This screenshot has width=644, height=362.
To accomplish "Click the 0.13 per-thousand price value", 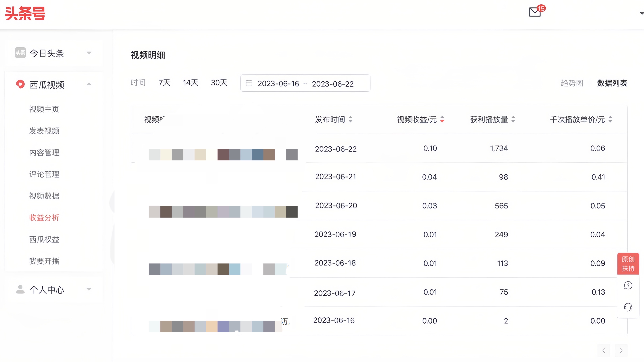I will (598, 292).
